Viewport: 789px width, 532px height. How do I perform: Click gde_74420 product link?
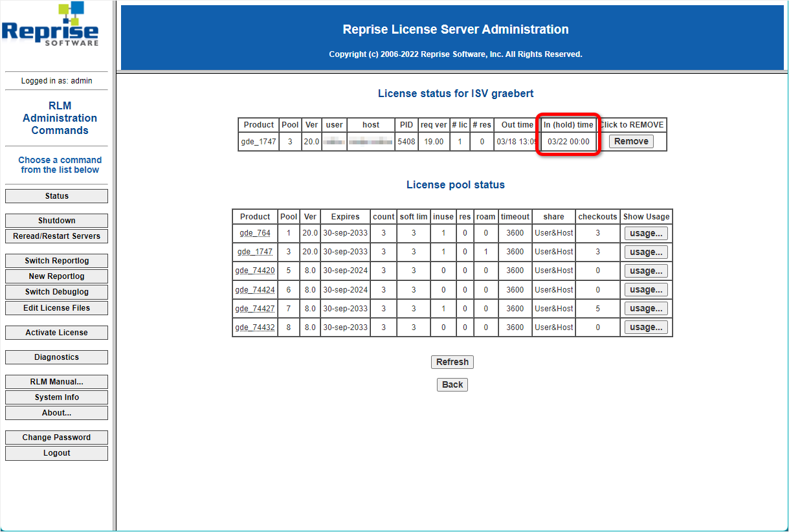[255, 271]
